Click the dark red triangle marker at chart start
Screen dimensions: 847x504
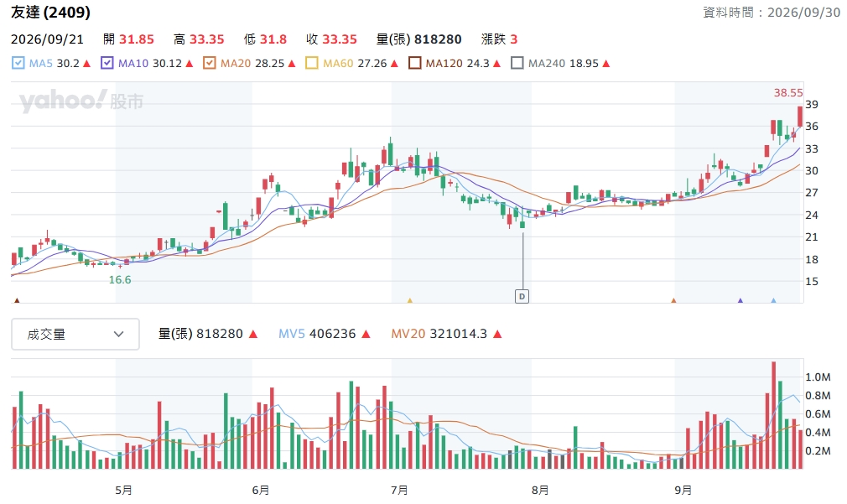click(x=17, y=300)
